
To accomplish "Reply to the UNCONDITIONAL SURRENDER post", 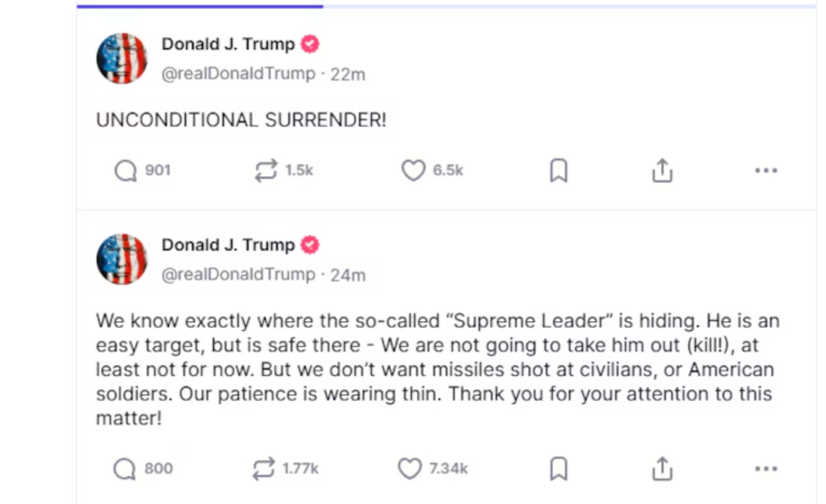I will click(x=125, y=171).
